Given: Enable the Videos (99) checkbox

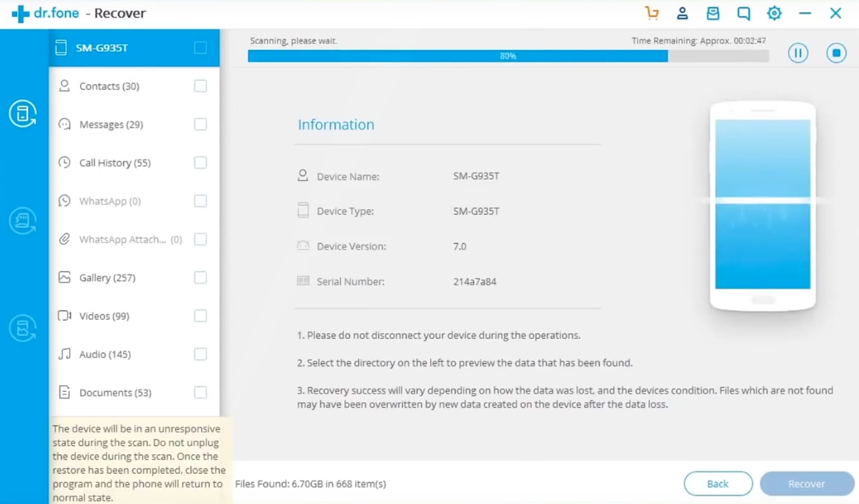Looking at the screenshot, I should click(200, 315).
